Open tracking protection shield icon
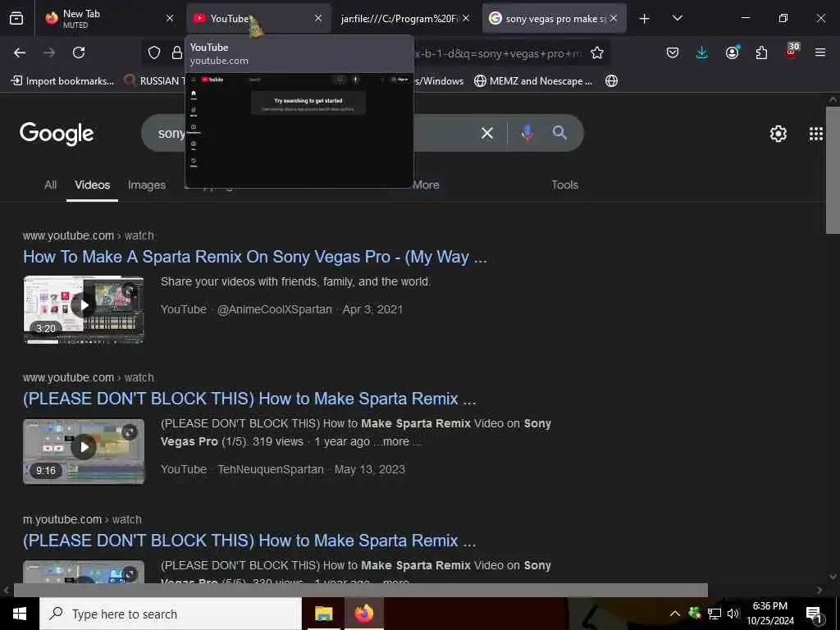 tap(154, 52)
